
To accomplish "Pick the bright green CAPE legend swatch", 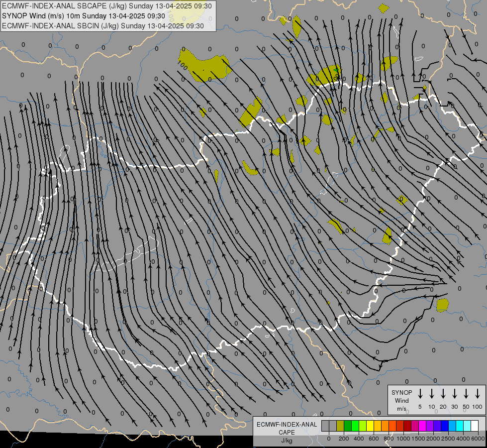I will click(355, 426).
